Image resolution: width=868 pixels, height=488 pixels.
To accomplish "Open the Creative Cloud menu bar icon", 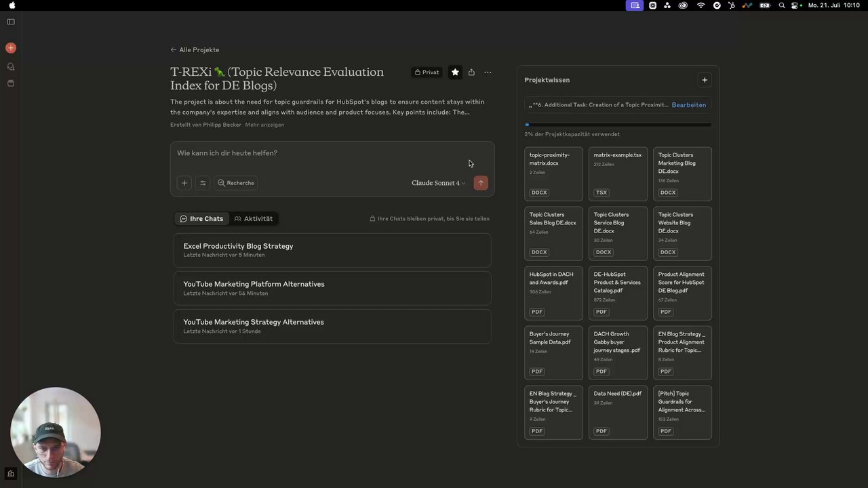I will pyautogui.click(x=683, y=5).
